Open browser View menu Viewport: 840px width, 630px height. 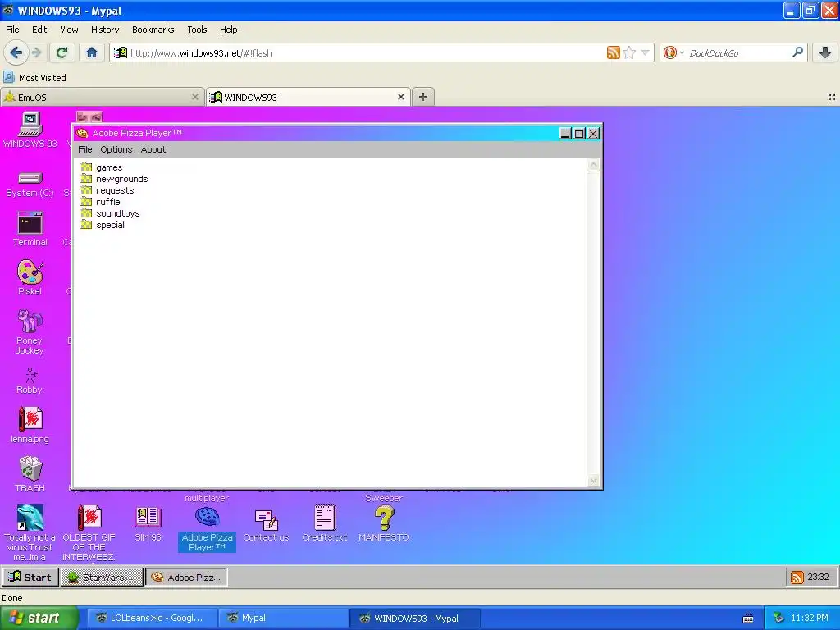(x=69, y=30)
